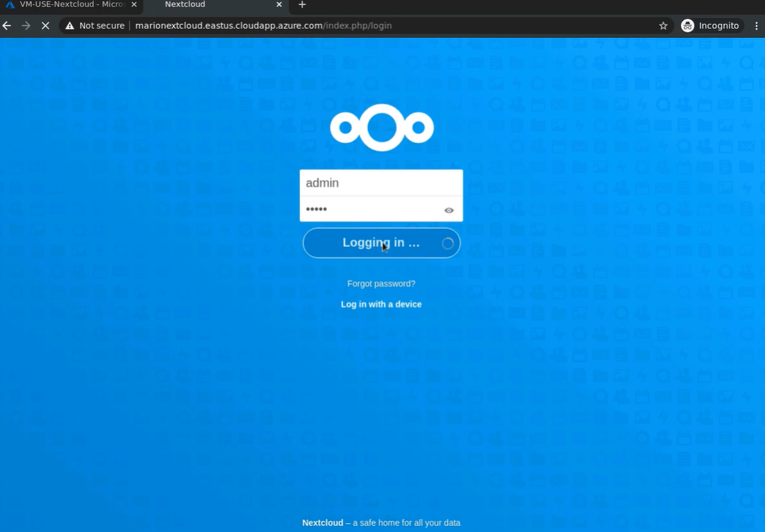Open a new tab with plus button
Viewport: 765px width, 532px height.
coord(302,4)
